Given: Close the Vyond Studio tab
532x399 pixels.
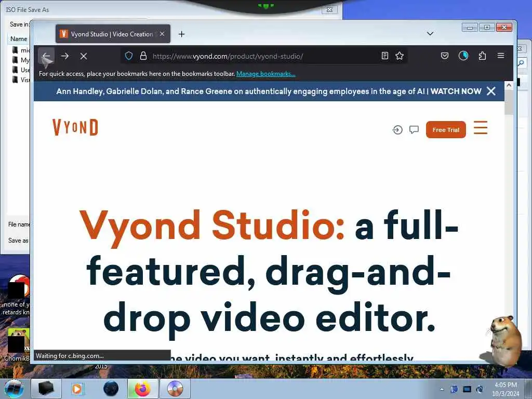Looking at the screenshot, I should pyautogui.click(x=162, y=34).
